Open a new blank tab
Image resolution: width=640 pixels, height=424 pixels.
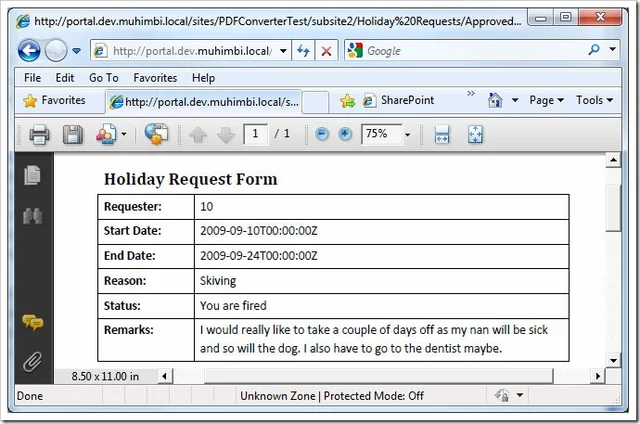pyautogui.click(x=315, y=102)
